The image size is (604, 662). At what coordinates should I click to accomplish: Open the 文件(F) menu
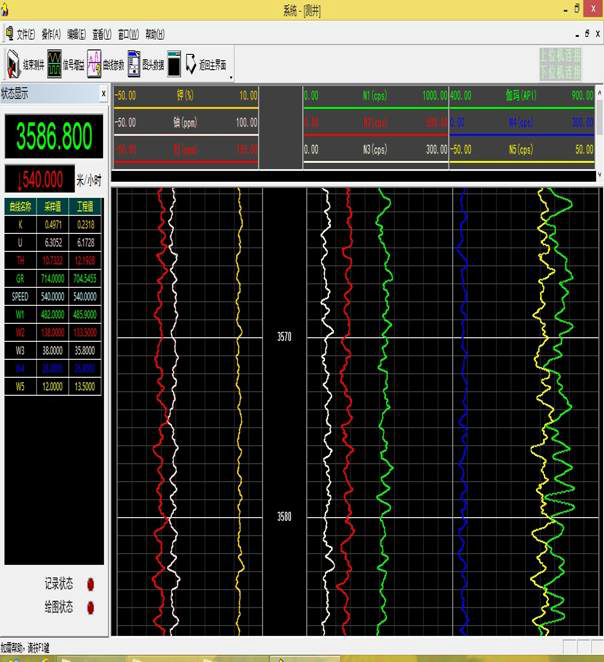point(26,33)
